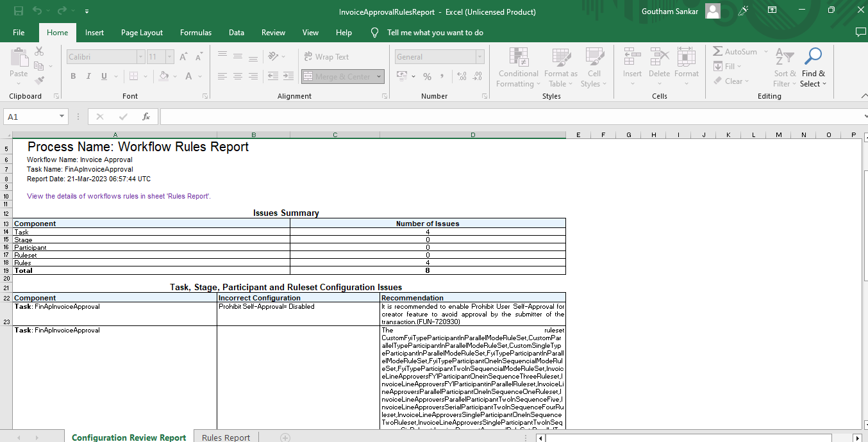Apply bold formatting with the Bold icon
This screenshot has height=442, width=868.
coord(72,76)
